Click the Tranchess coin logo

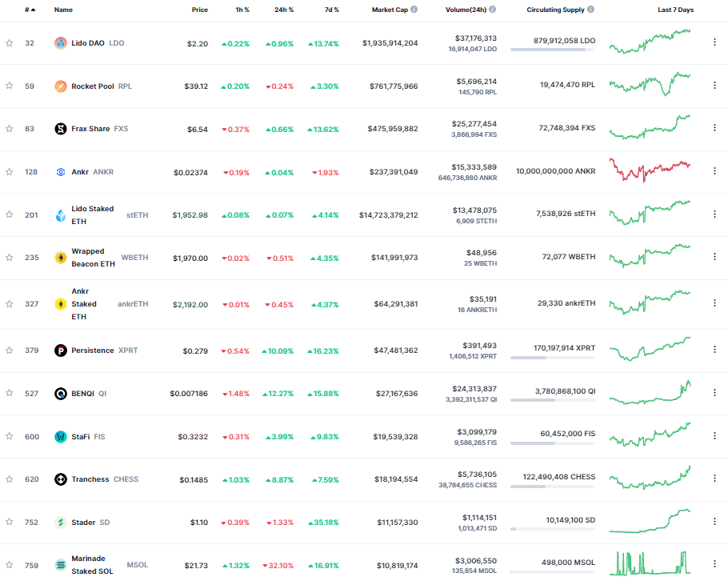click(60, 479)
